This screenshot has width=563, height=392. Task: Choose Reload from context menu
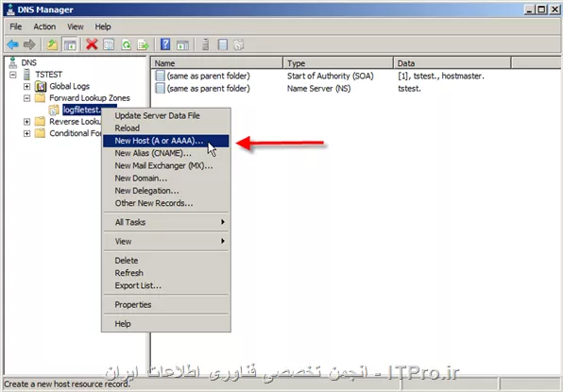166,128
